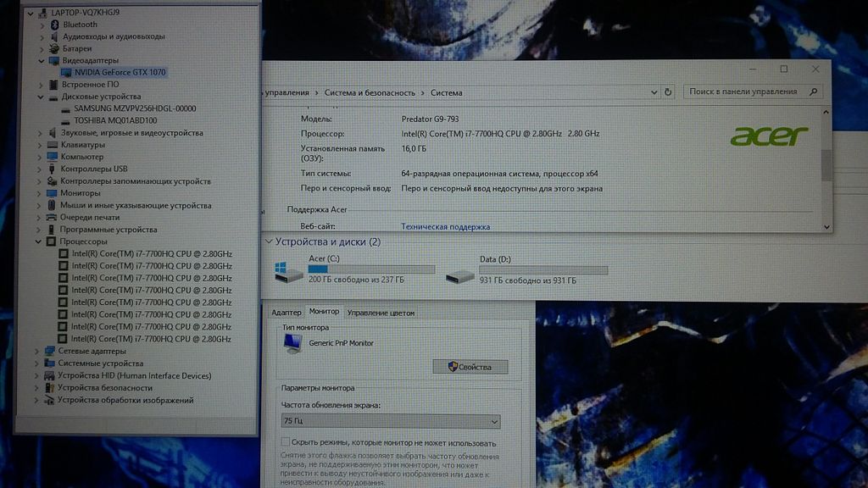868x488 pixels.
Task: Click the Компьютер category icon
Action: pos(53,157)
